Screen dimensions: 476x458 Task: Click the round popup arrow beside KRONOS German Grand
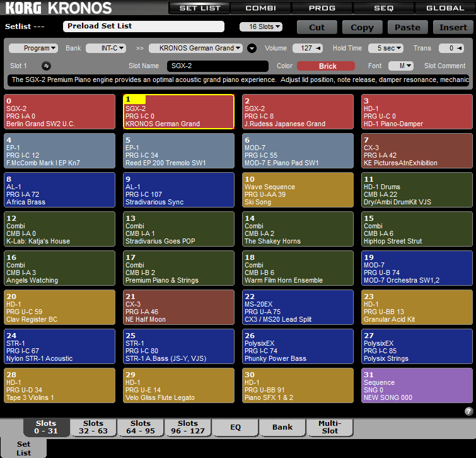pyautogui.click(x=252, y=49)
